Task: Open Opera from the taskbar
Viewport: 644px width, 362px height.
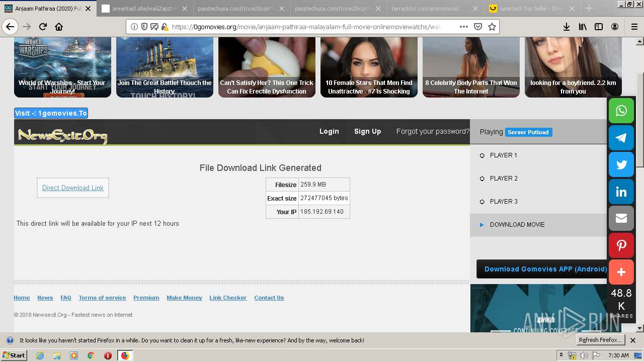Action: click(108, 355)
